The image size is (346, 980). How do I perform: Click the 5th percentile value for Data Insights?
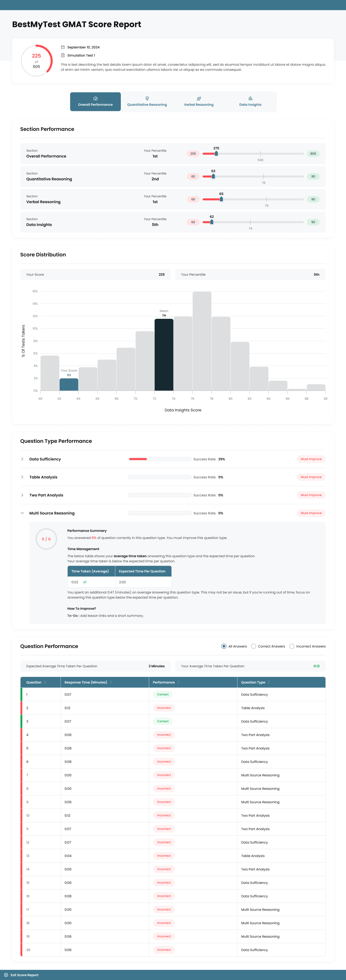pyautogui.click(x=155, y=225)
